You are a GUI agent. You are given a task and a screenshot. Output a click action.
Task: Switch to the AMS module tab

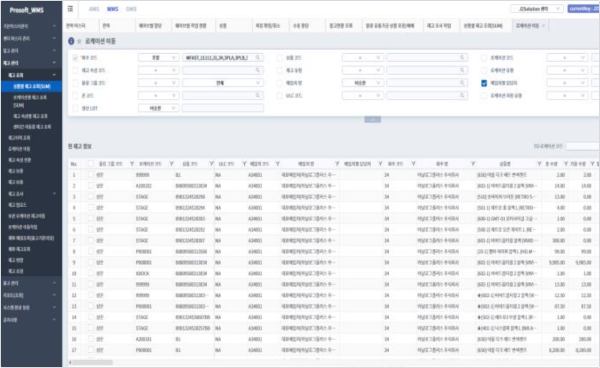point(94,9)
